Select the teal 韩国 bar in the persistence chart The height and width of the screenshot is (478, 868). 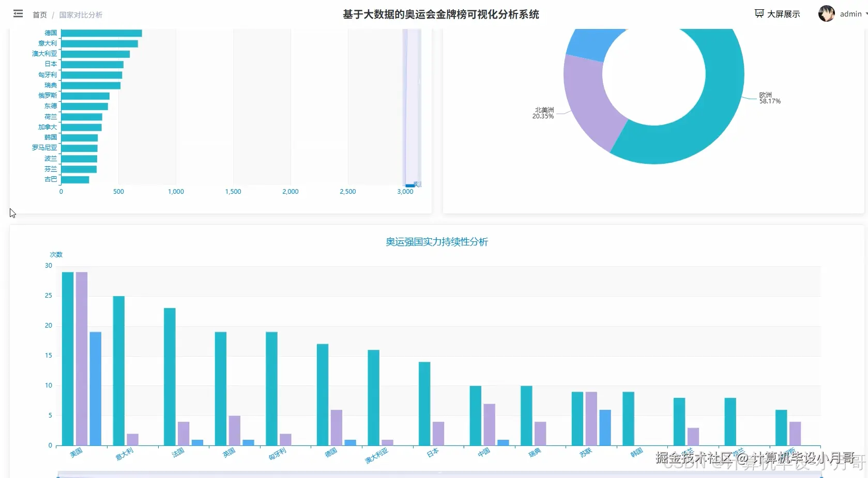pos(629,419)
